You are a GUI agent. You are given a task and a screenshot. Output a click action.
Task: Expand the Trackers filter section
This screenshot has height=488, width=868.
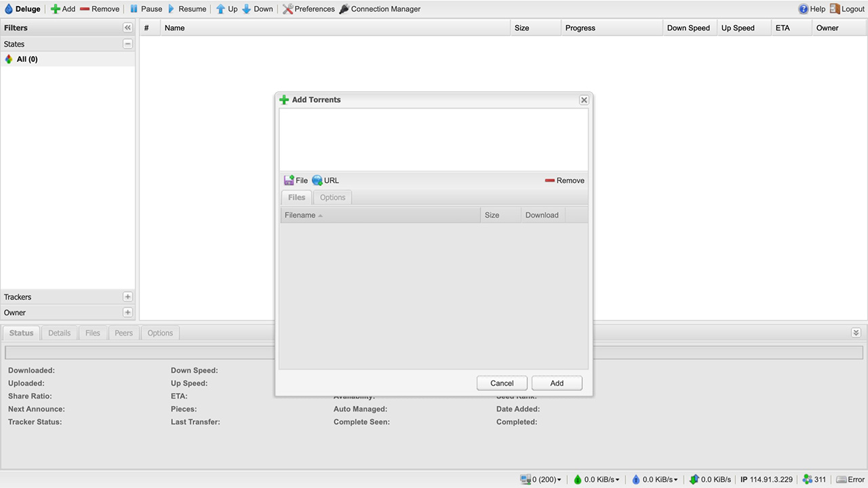click(x=127, y=297)
